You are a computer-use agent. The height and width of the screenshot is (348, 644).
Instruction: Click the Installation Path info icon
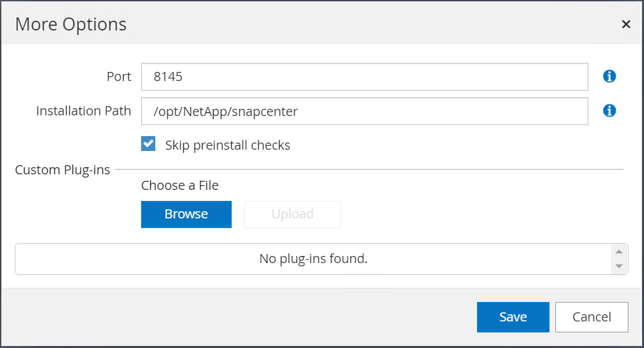point(609,111)
